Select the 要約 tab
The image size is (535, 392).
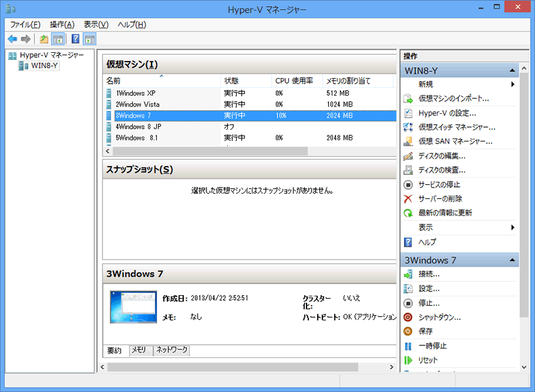(x=115, y=350)
